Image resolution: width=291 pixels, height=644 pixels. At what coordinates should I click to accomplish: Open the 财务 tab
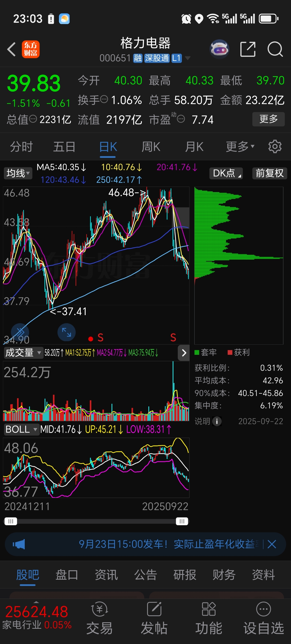224,575
